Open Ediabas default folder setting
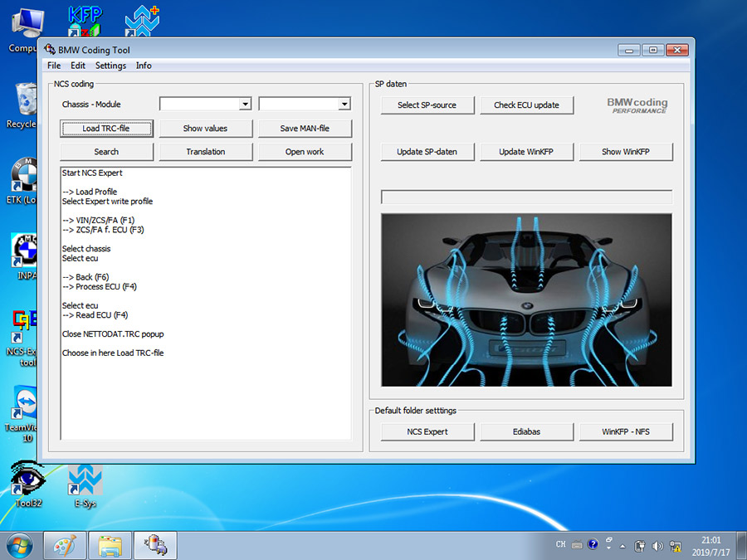The image size is (747, 560). click(526, 431)
